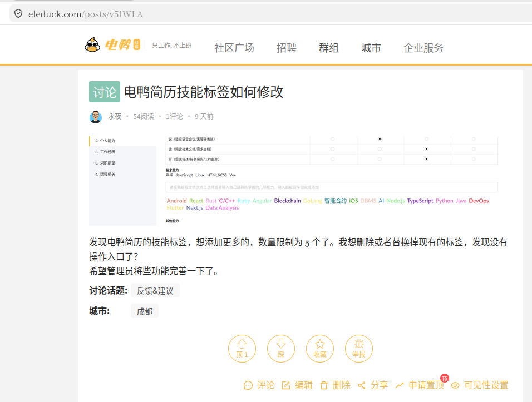
Task: Report the post with 举报 button
Action: [359, 349]
